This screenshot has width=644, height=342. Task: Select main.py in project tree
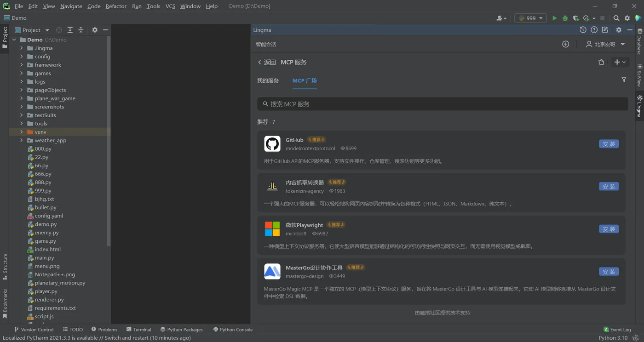[x=44, y=258]
